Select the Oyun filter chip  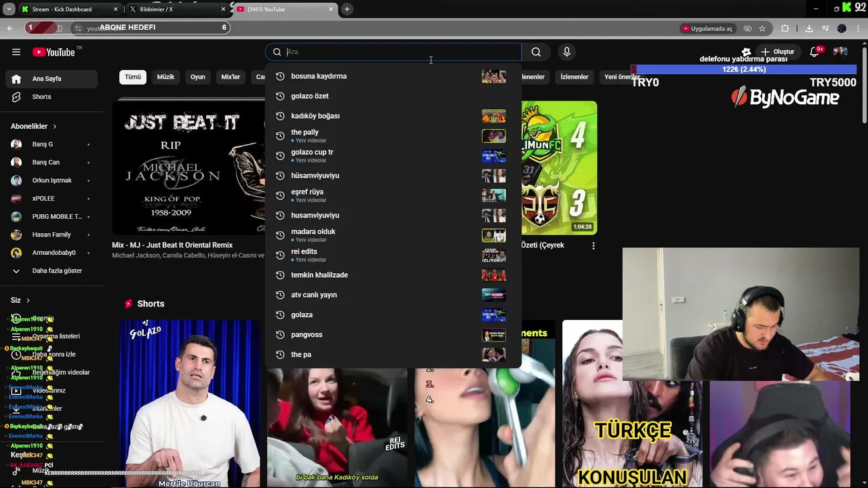tap(197, 77)
